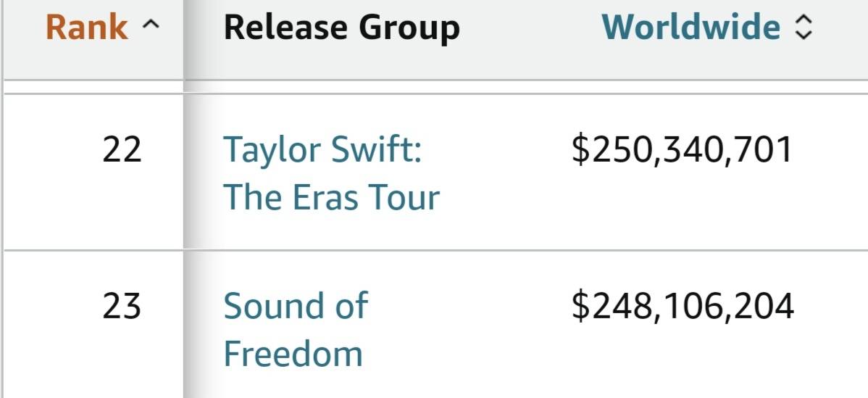Select the $250,340,701 worldwide gross cell
The width and height of the screenshot is (868, 398).
683,150
